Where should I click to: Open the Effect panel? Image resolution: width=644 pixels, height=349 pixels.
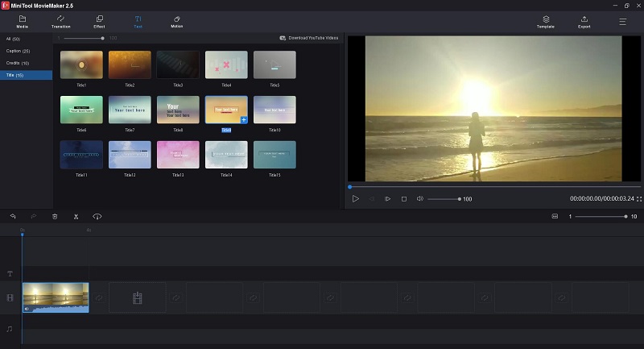coord(99,22)
